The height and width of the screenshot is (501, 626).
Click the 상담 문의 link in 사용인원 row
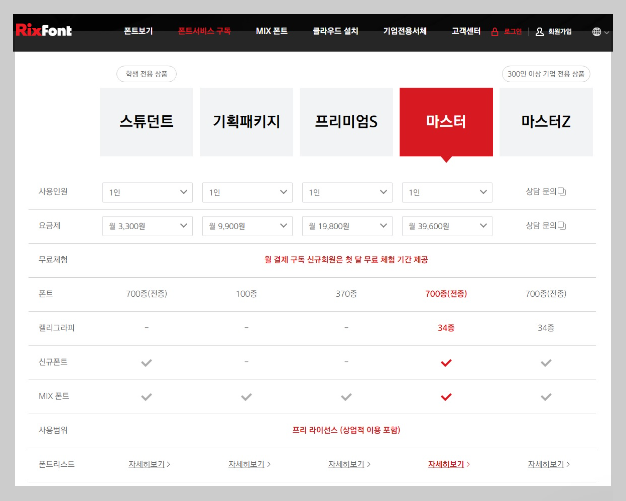(546, 192)
